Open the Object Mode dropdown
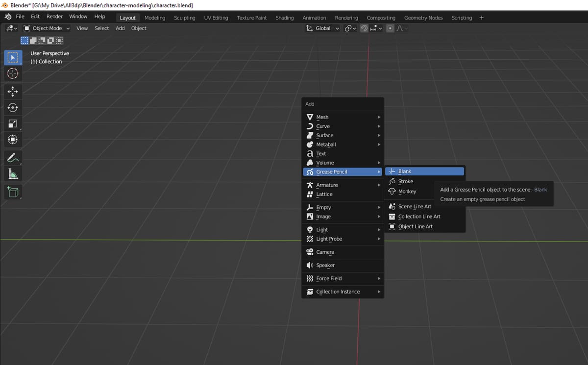 (47, 28)
